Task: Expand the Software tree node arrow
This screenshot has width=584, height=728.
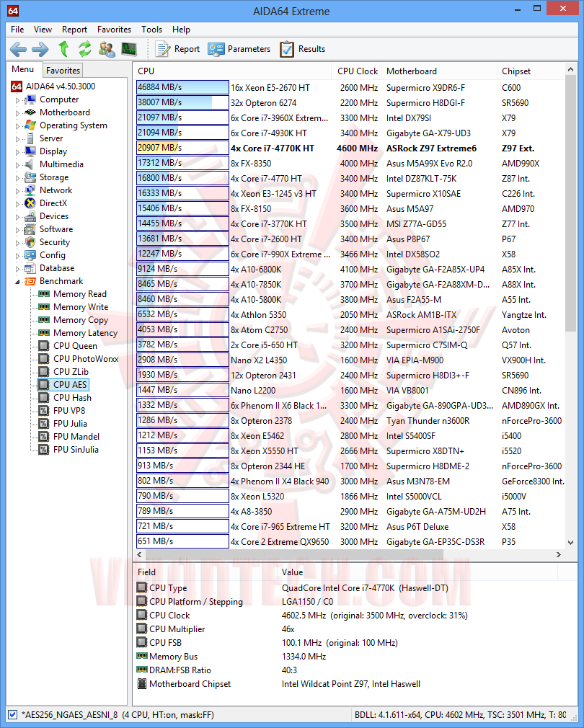Action: pyautogui.click(x=18, y=230)
